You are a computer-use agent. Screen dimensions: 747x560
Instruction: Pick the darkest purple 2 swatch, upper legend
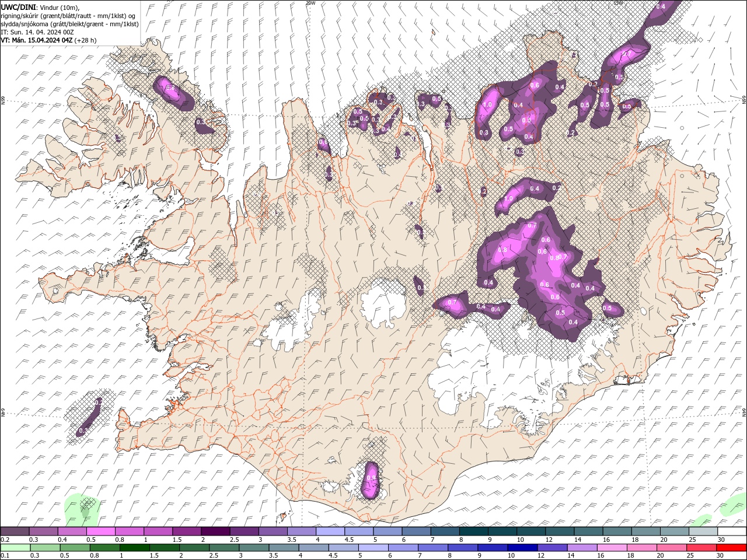pos(215,531)
